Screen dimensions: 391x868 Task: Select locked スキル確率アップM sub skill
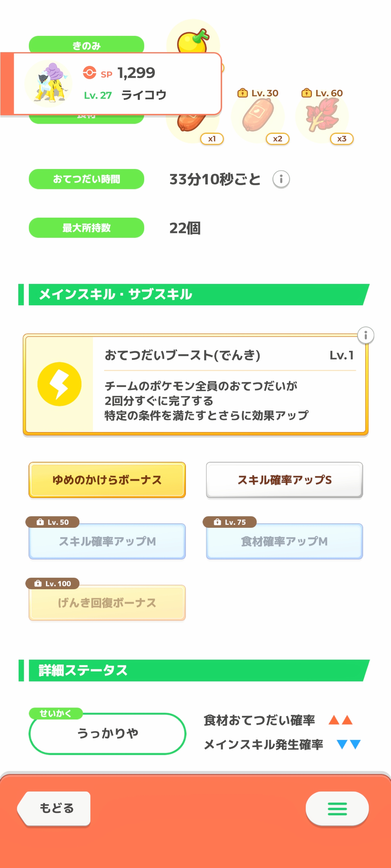coord(107,541)
